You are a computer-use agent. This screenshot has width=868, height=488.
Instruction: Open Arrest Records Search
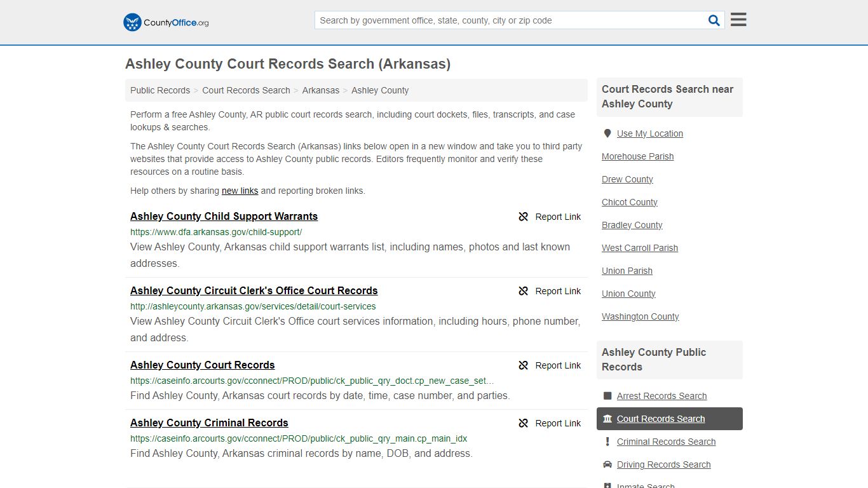click(x=661, y=396)
